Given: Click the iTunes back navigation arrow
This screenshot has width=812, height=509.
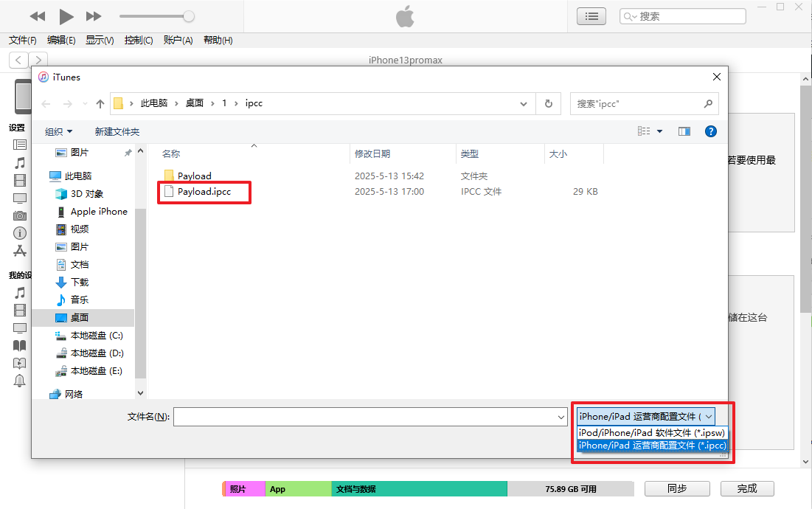Looking at the screenshot, I should point(18,60).
